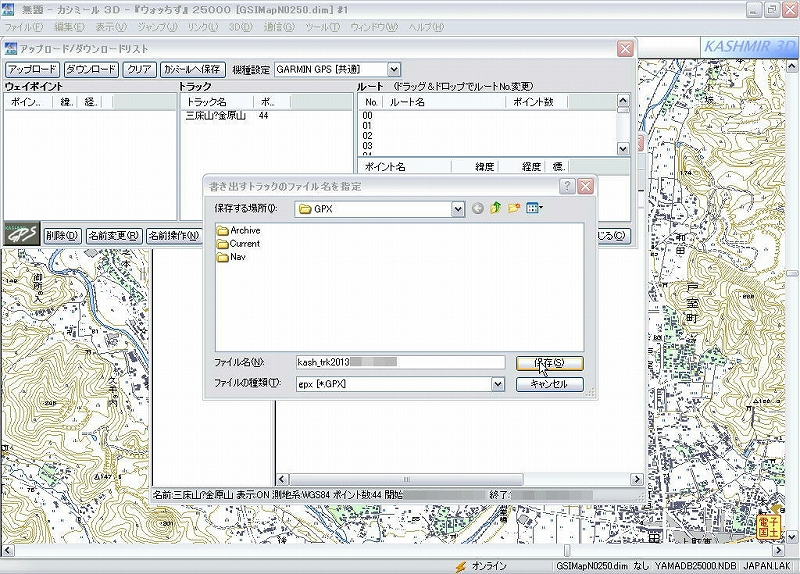Open the ツール(T) menu
The image size is (800, 574).
(x=322, y=27)
